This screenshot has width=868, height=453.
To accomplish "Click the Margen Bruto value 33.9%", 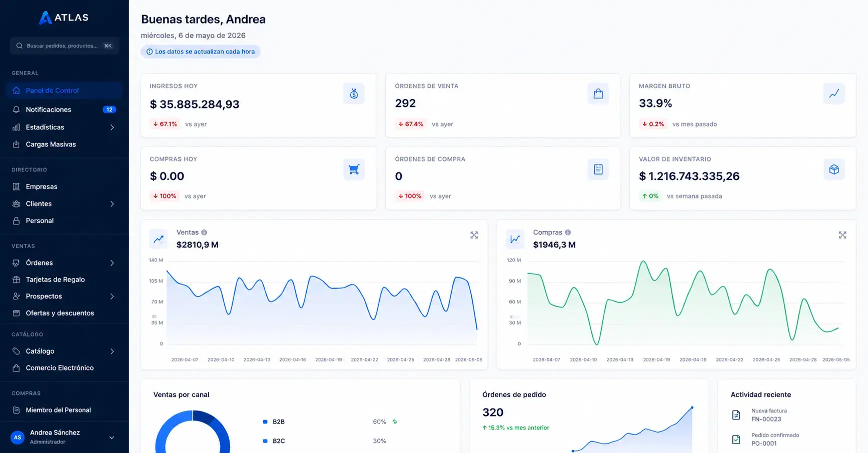I will point(655,103).
